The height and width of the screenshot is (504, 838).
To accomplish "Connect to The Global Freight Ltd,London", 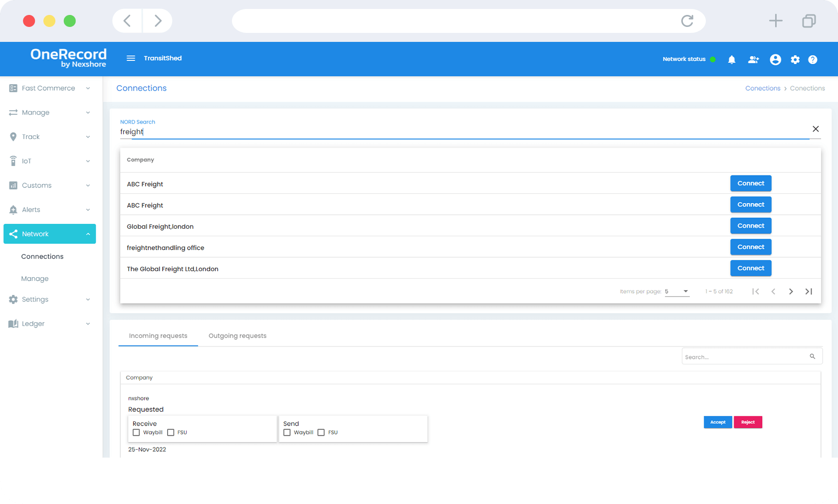I will (751, 268).
